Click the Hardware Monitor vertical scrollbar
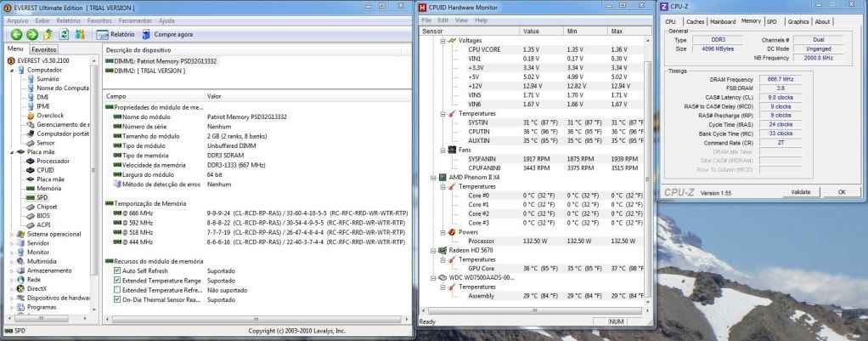868x341 pixels. [x=648, y=171]
